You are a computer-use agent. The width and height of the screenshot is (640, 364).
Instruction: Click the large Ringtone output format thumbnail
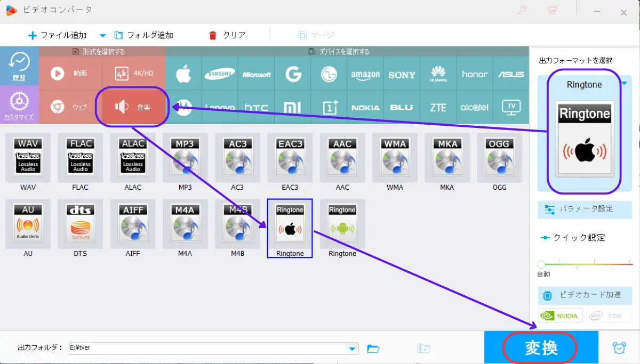tap(585, 139)
